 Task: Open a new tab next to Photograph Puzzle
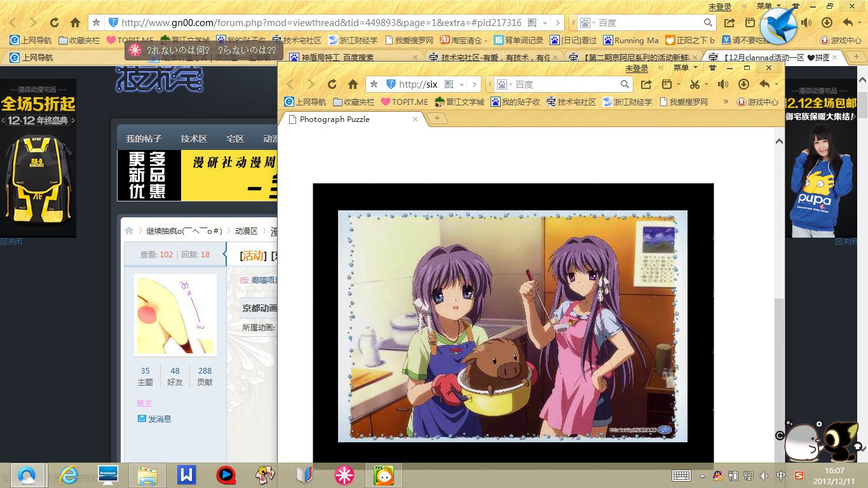[x=437, y=119]
